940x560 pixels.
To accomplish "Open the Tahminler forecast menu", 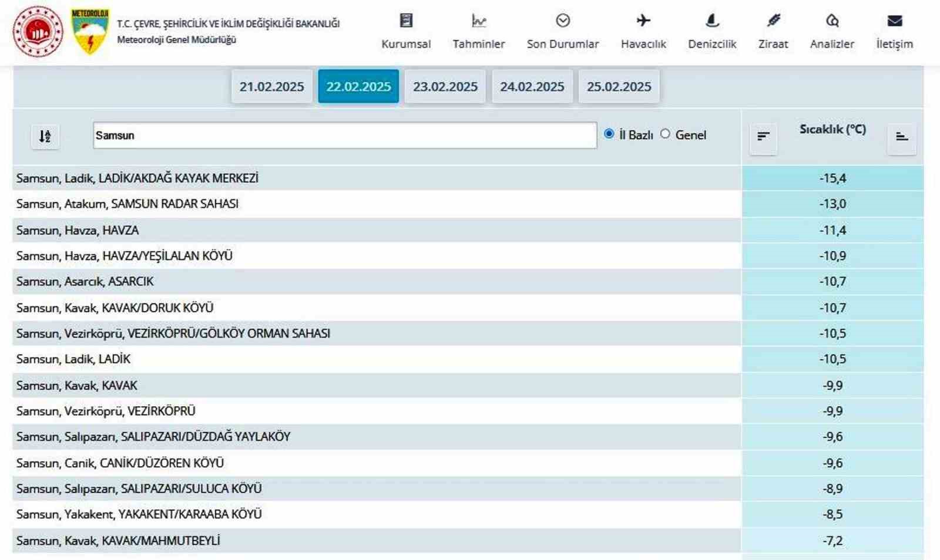I will point(478,32).
